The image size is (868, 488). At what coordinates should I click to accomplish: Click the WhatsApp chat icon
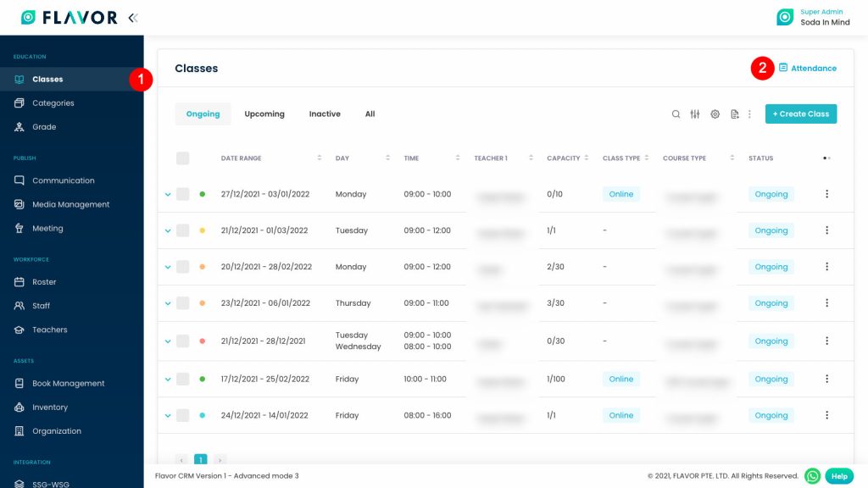811,475
